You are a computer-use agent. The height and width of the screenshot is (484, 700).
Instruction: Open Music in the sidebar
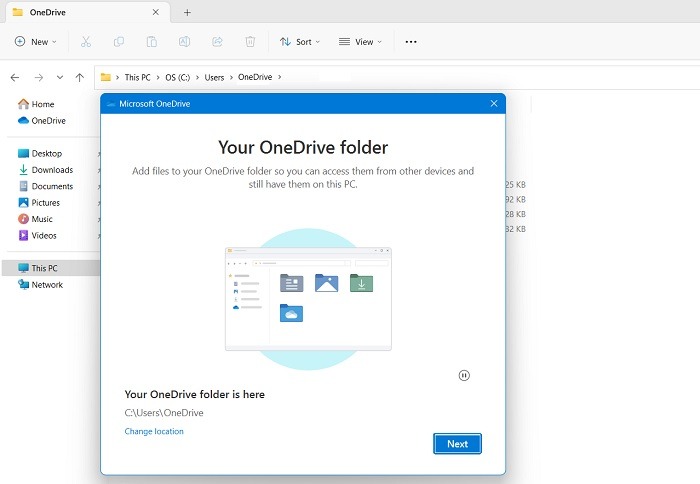35,219
